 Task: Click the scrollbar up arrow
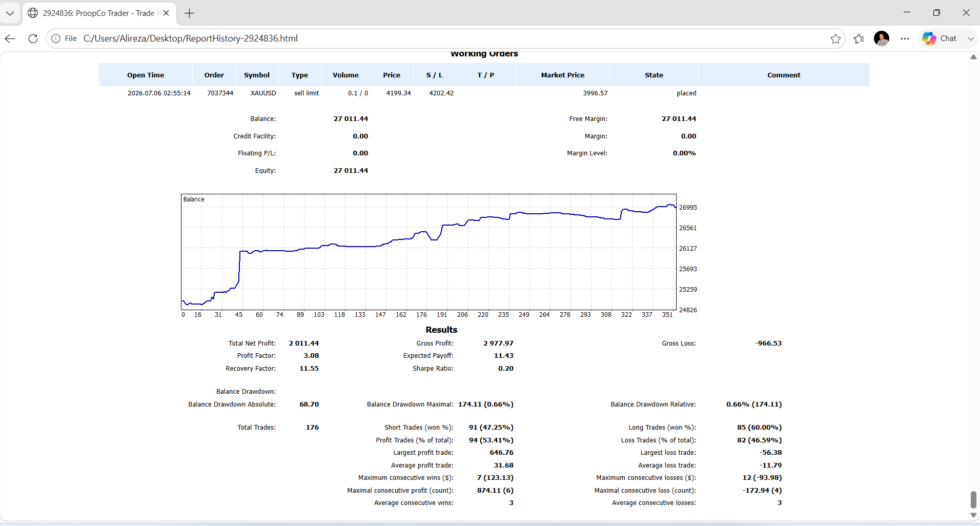click(973, 57)
